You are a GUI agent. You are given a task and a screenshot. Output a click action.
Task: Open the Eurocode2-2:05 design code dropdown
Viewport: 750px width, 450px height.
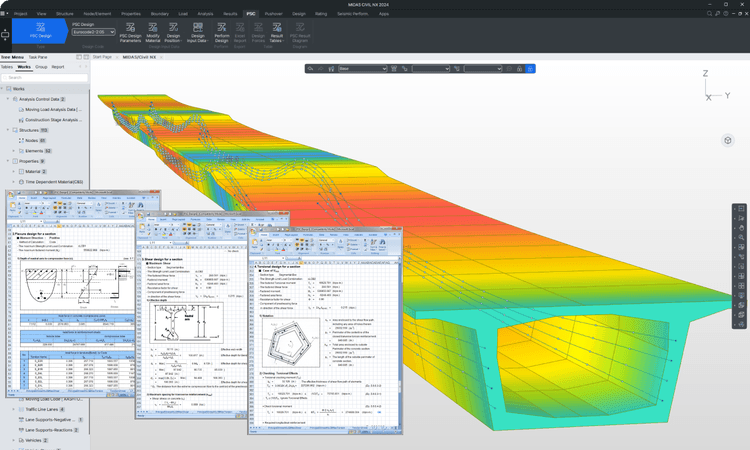[94, 32]
